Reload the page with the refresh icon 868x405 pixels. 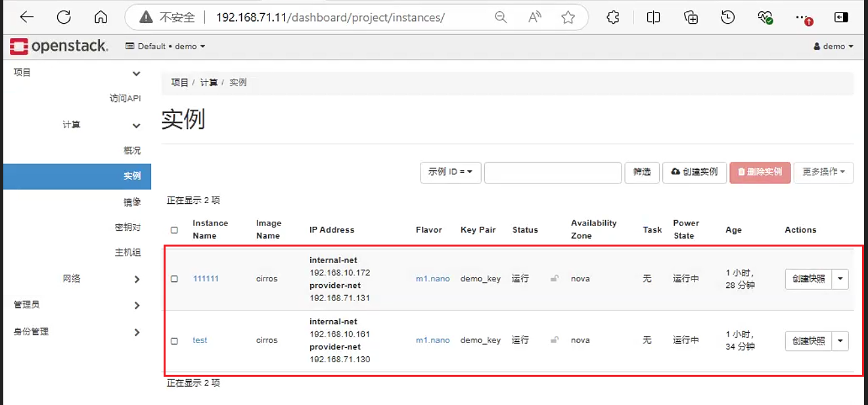pos(64,18)
